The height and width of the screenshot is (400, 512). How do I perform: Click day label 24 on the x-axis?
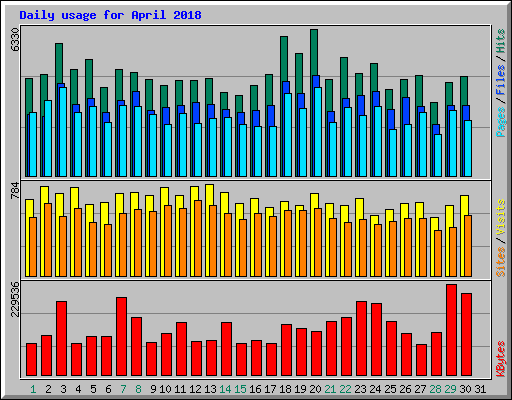(x=375, y=389)
